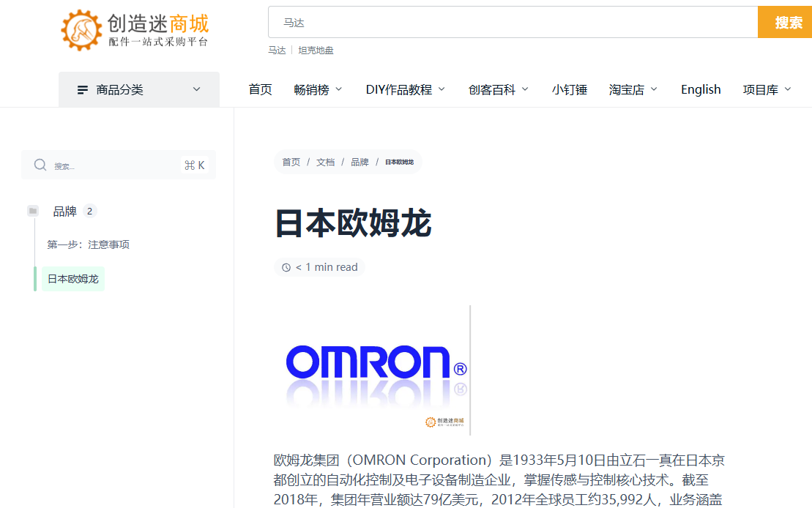
Task: Go to 首页 in navigation bar
Action: 260,90
